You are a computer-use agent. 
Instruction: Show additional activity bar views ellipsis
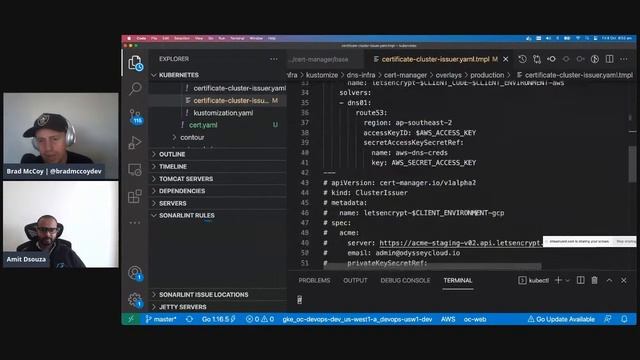coord(135,222)
